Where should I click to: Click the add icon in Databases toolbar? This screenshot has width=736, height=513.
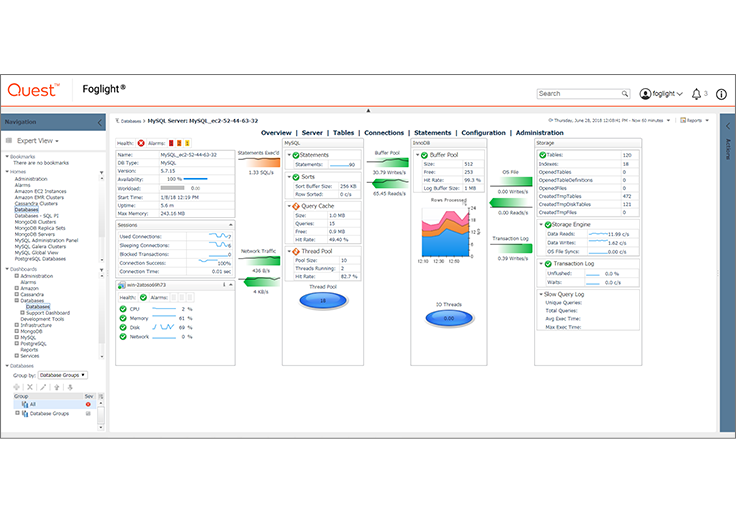pos(16,387)
